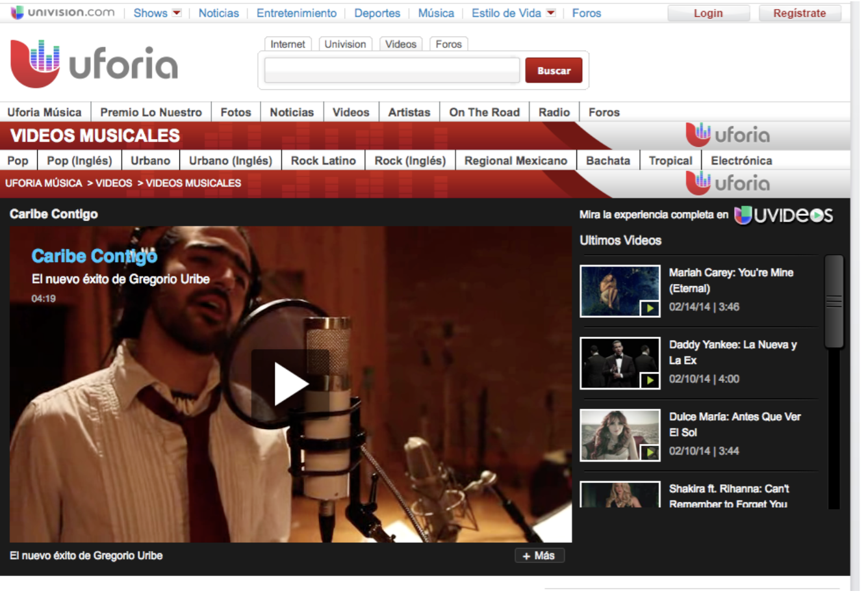The width and height of the screenshot is (868, 602).
Task: Select the Pop genre tab
Action: [x=18, y=161]
